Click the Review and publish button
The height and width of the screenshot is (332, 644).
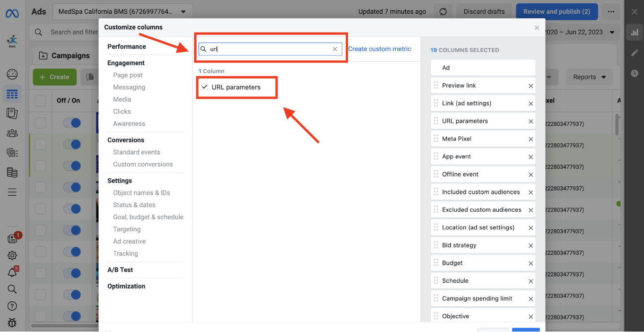[557, 11]
